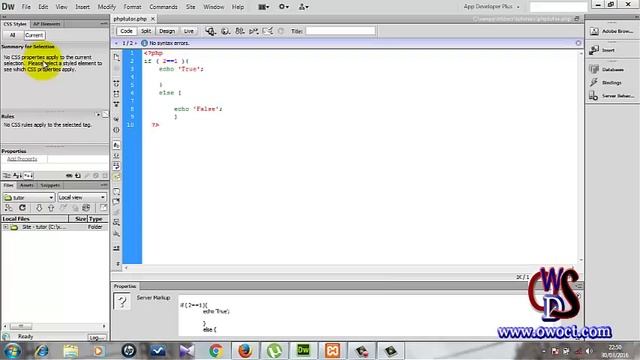The width and height of the screenshot is (640, 360).
Task: Open the Extend Dreamweaver gear dropdown
Action: coord(284,7)
